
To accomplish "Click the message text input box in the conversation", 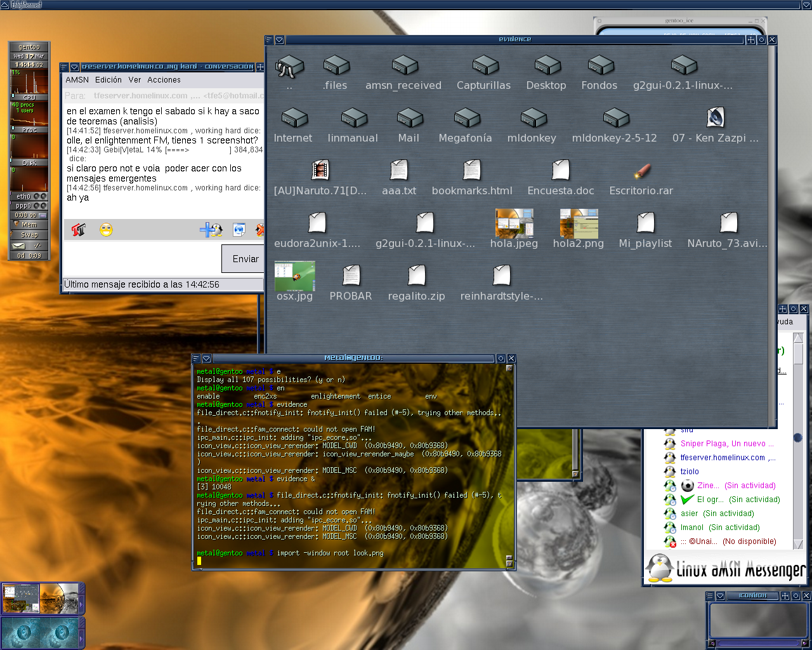I will (x=143, y=259).
